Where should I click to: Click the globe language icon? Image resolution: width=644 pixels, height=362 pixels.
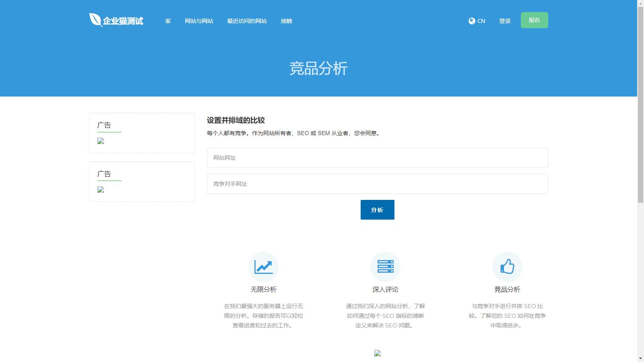click(x=472, y=21)
